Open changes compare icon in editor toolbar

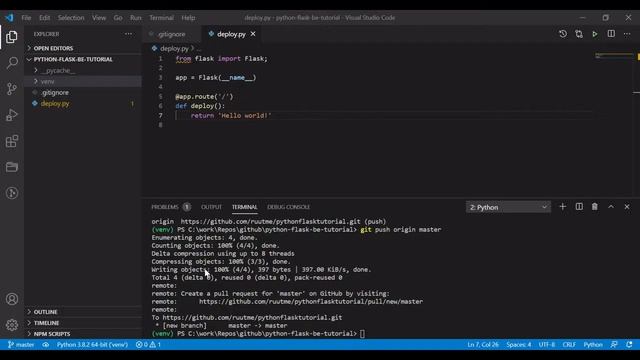tap(579, 34)
